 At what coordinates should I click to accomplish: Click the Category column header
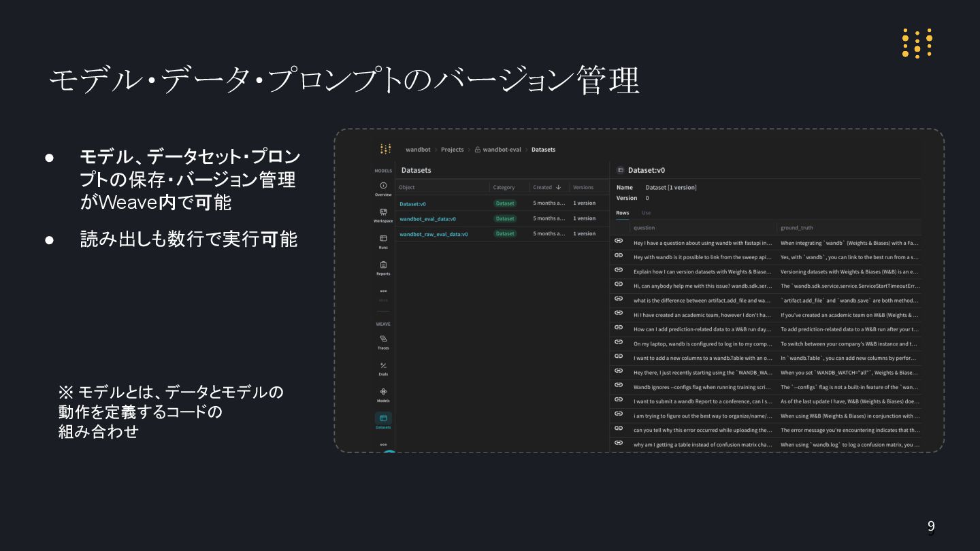(504, 187)
